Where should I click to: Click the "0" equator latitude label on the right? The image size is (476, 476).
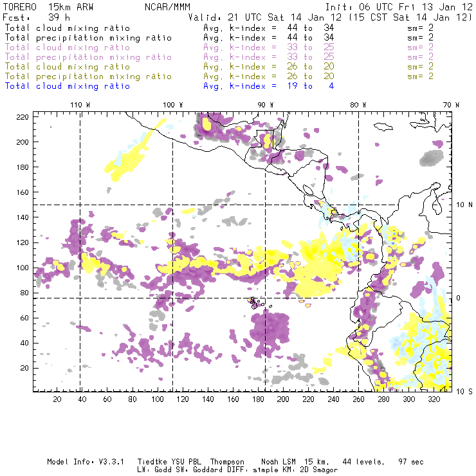(x=459, y=298)
